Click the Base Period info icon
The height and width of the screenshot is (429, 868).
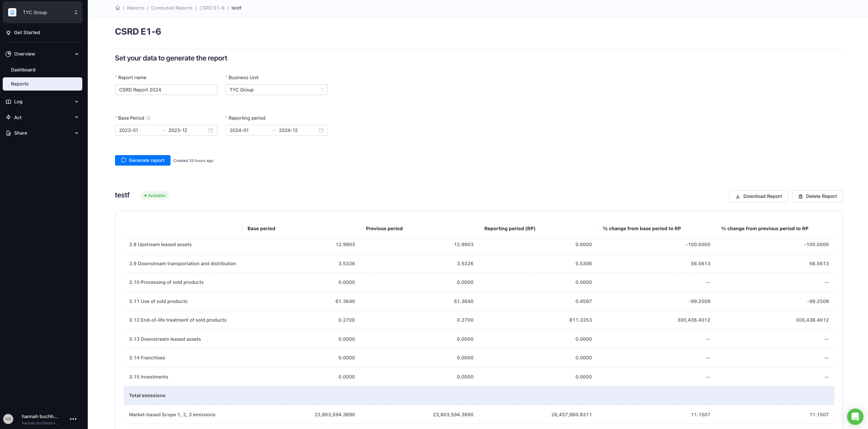148,118
